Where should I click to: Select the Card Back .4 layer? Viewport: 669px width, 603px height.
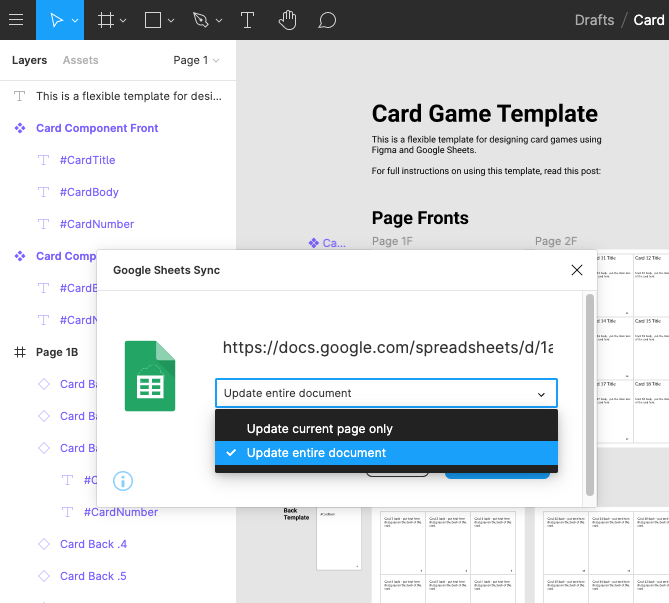(x=93, y=544)
